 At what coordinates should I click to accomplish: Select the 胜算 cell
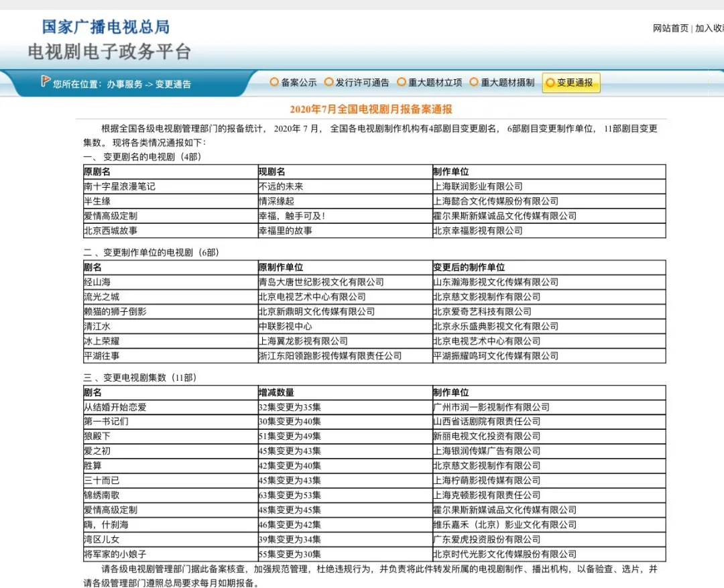click(x=170, y=466)
